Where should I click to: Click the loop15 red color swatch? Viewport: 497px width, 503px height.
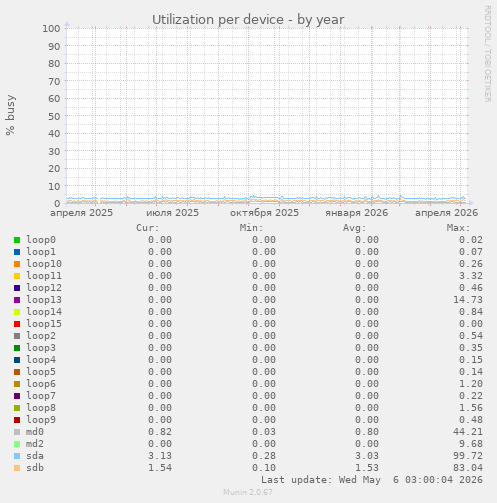pyautogui.click(x=17, y=324)
